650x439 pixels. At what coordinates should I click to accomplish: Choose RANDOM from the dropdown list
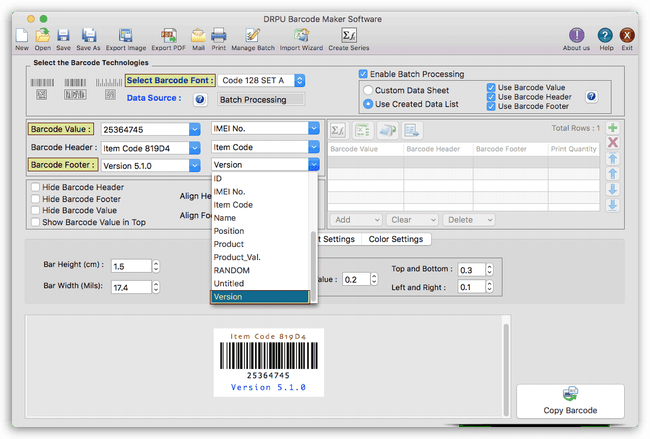click(x=231, y=270)
